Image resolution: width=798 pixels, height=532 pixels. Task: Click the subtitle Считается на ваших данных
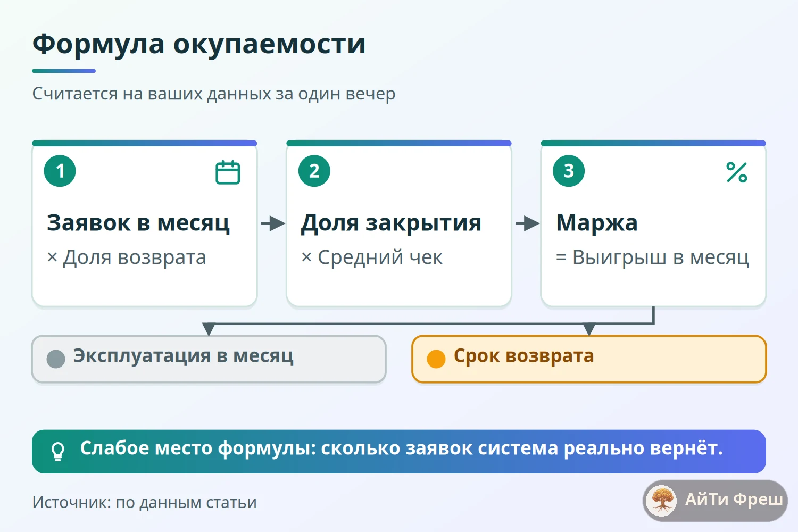coord(214,94)
